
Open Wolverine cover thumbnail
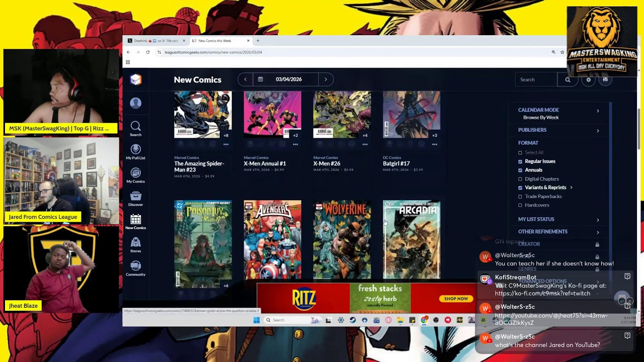tap(342, 240)
